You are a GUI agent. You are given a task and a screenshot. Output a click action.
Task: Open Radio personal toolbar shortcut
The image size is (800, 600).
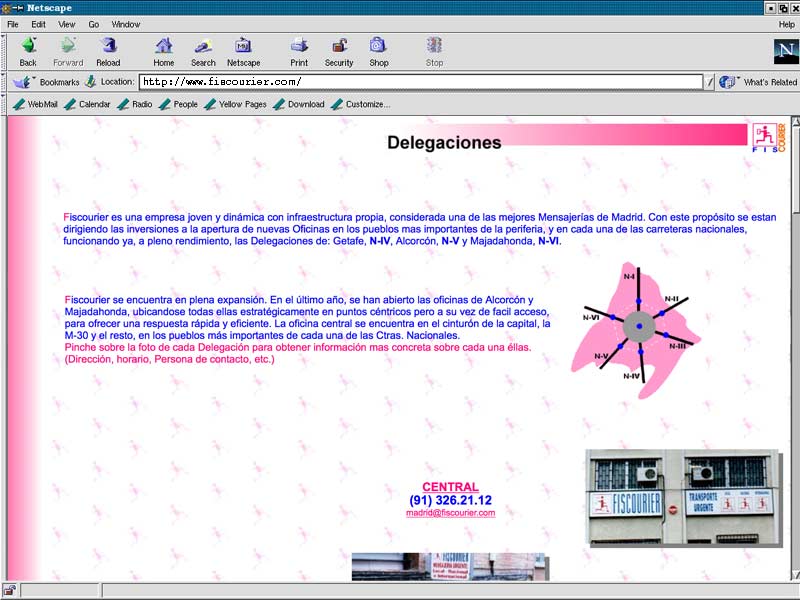point(135,104)
